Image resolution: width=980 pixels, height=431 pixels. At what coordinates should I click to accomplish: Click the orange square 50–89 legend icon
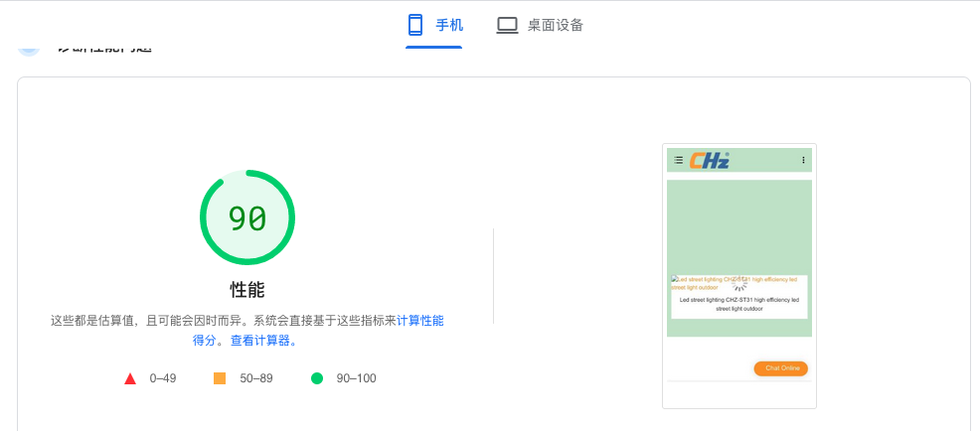pyautogui.click(x=220, y=378)
